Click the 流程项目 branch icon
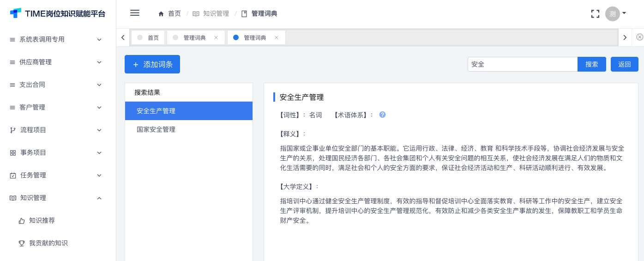Viewport: 644px width, 261px height. (13, 130)
